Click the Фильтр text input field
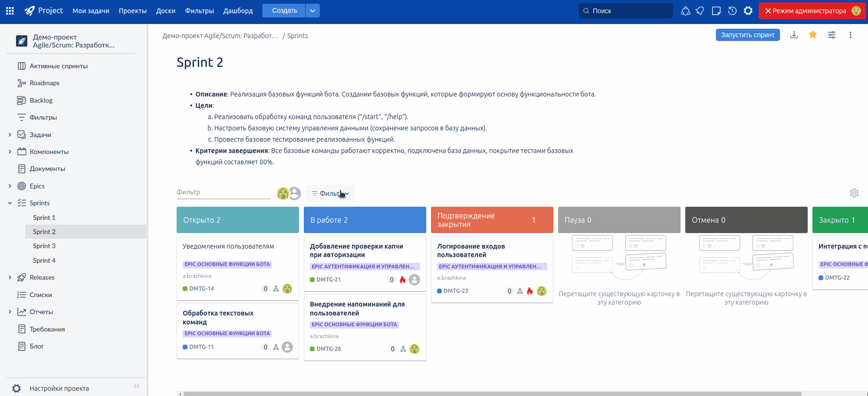The width and height of the screenshot is (868, 396). click(x=223, y=192)
